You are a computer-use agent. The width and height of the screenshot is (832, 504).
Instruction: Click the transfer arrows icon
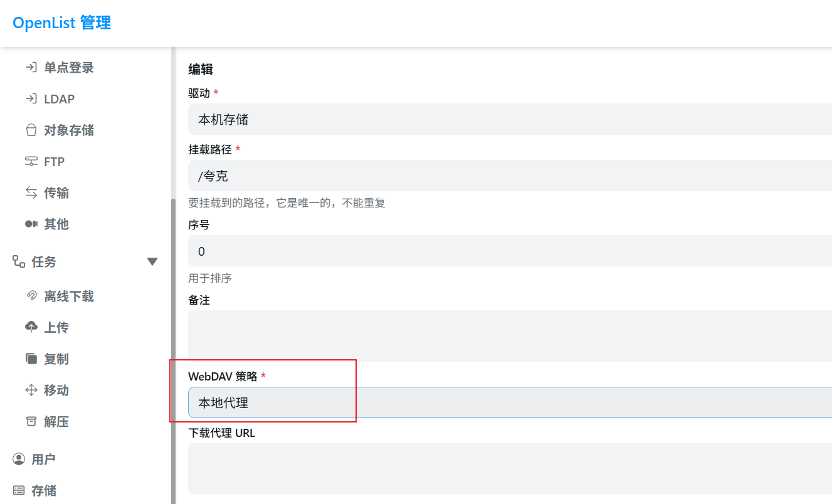(x=31, y=193)
